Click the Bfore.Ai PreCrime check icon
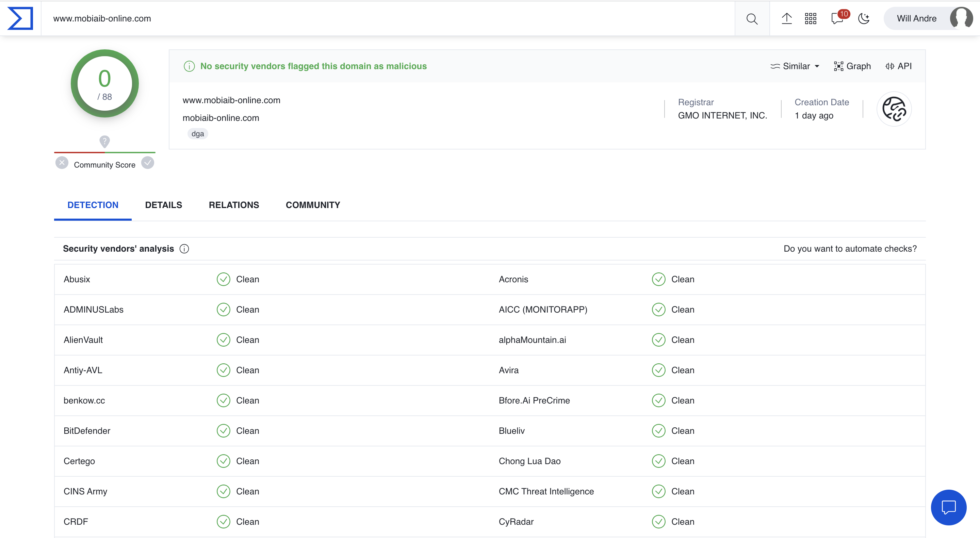980x538 pixels. point(658,400)
